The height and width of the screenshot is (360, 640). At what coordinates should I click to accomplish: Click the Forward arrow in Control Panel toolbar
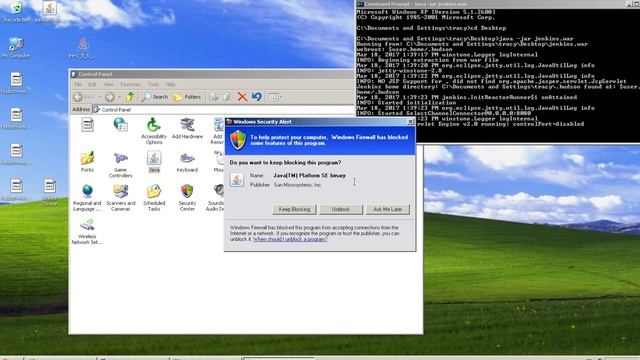(109, 97)
